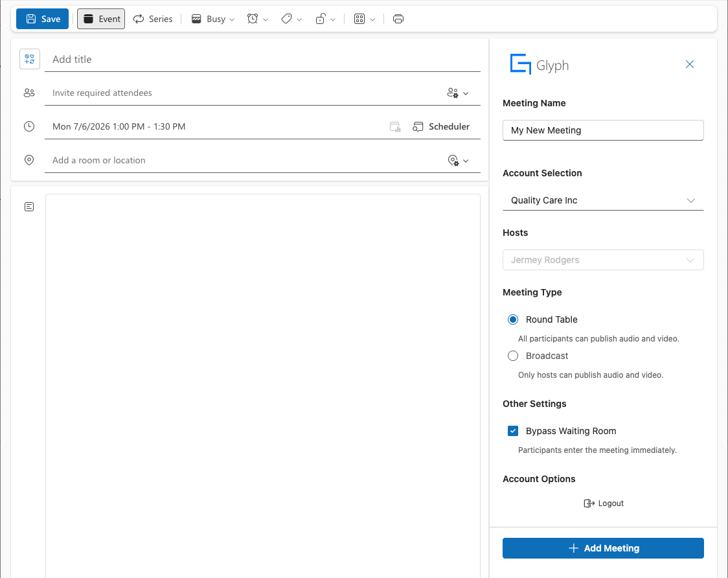728x578 pixels.
Task: Click the calendar availability icon
Action: click(x=395, y=127)
